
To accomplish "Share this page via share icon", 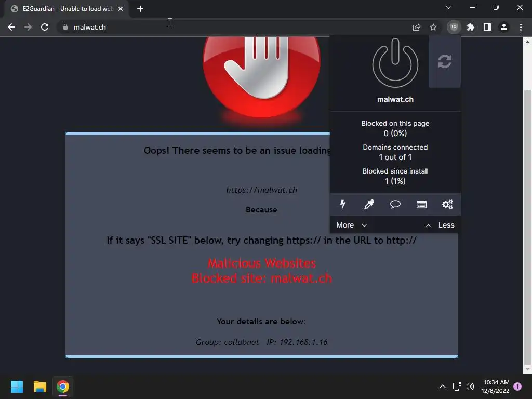I will coord(417,27).
